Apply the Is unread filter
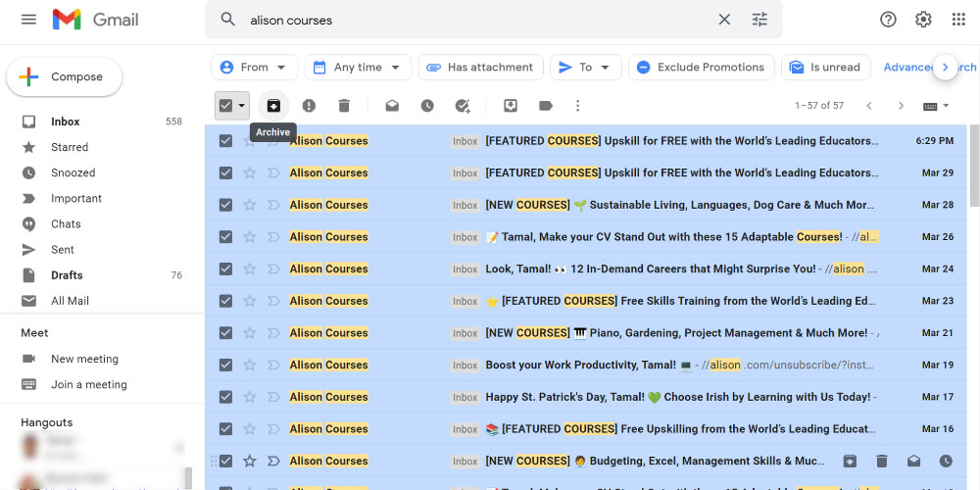Image resolution: width=980 pixels, height=490 pixels. tap(825, 67)
